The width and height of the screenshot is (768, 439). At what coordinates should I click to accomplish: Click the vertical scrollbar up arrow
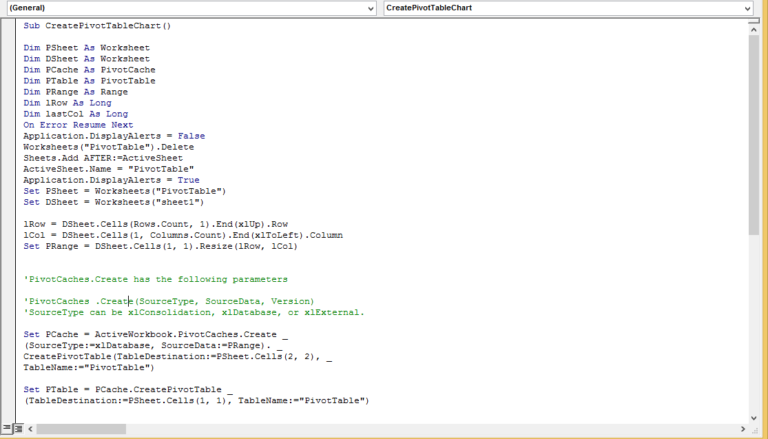click(x=754, y=32)
